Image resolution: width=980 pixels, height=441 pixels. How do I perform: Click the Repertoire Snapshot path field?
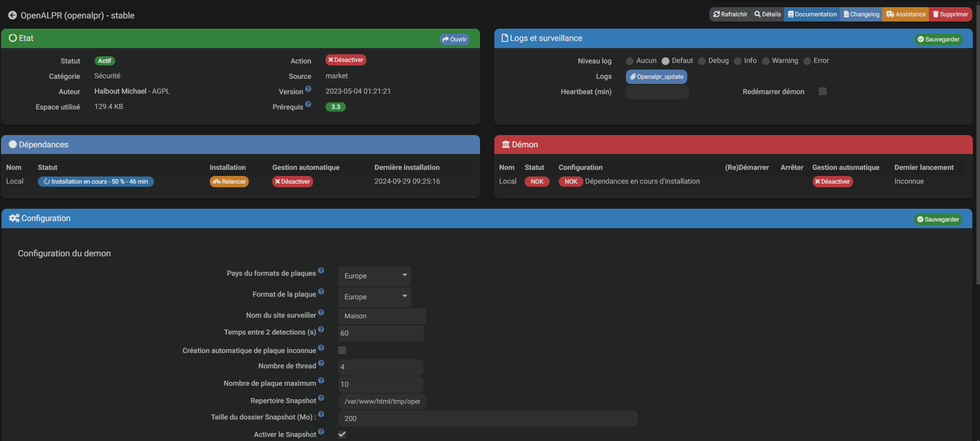382,401
